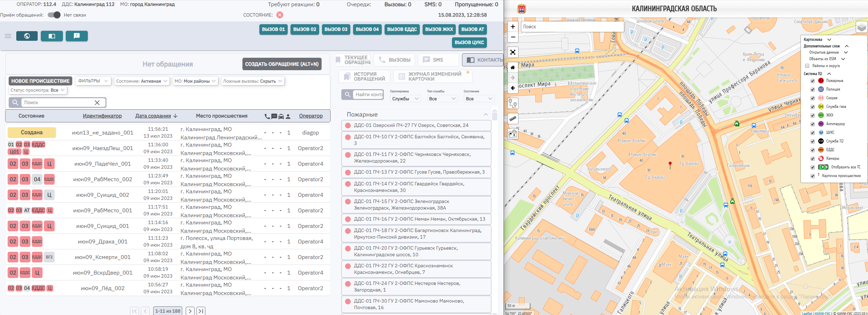This screenshot has height=315, width=868.
Task: Click the red incident marker on the map
Action: point(670,165)
